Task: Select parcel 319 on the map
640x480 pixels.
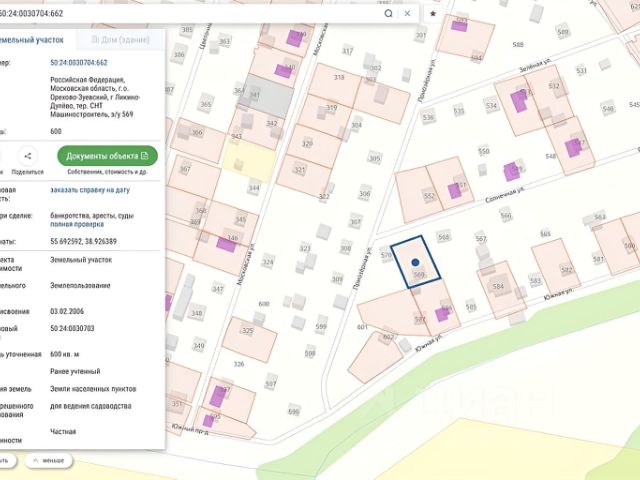Action: tap(324, 115)
